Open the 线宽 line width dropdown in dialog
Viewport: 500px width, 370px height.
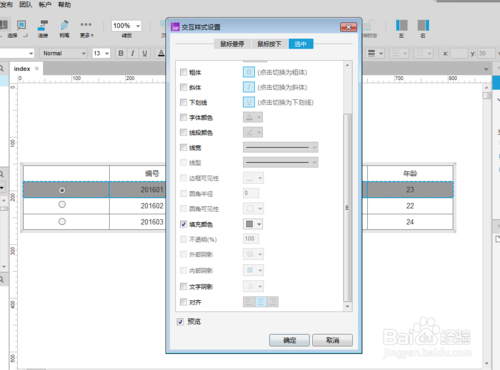(280, 147)
